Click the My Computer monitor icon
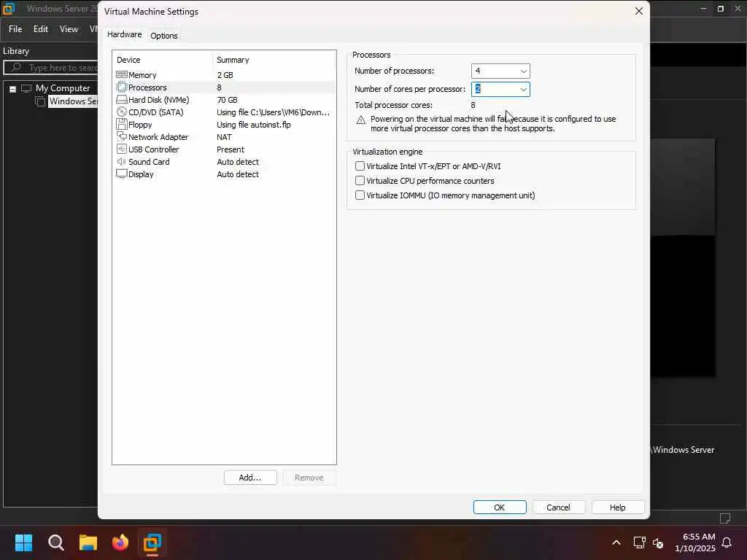 tap(26, 88)
